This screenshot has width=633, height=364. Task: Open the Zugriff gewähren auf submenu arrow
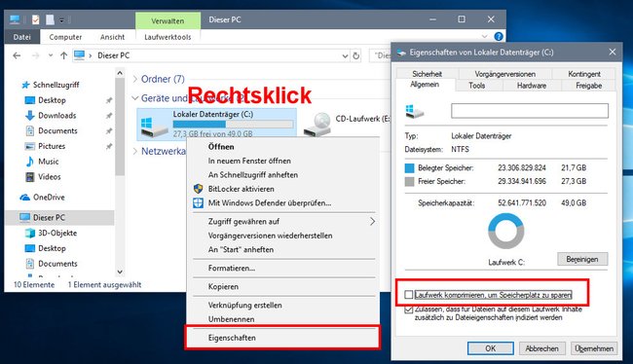pyautogui.click(x=373, y=221)
